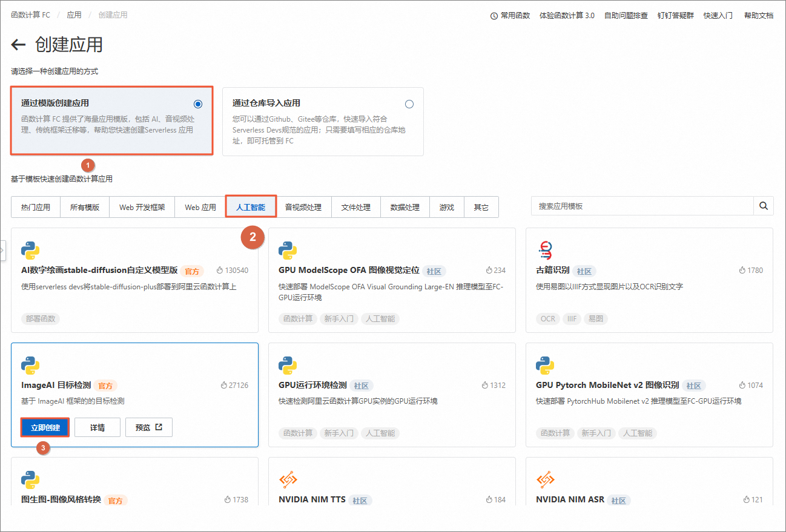Click the fire icon beside 1780
786x532 pixels.
coord(743,271)
